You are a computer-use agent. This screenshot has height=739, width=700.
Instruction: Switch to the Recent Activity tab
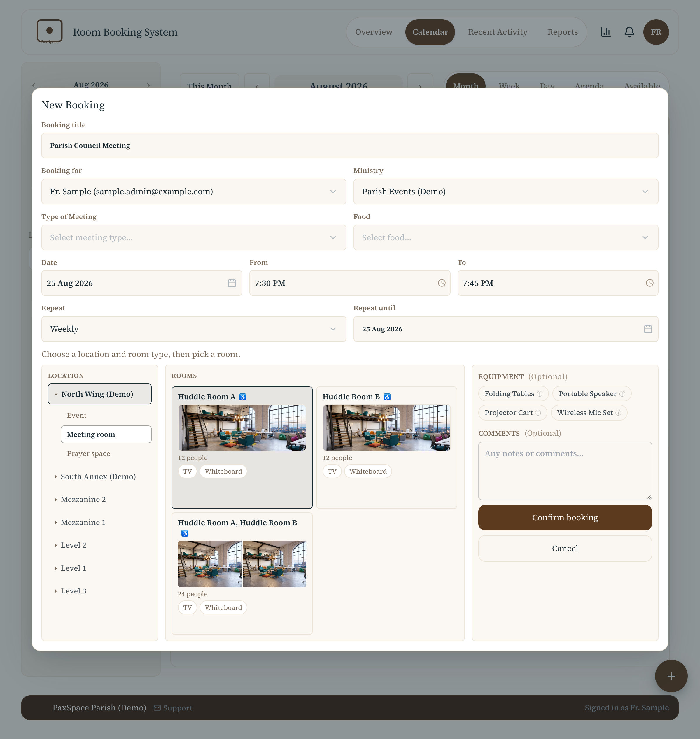497,32
